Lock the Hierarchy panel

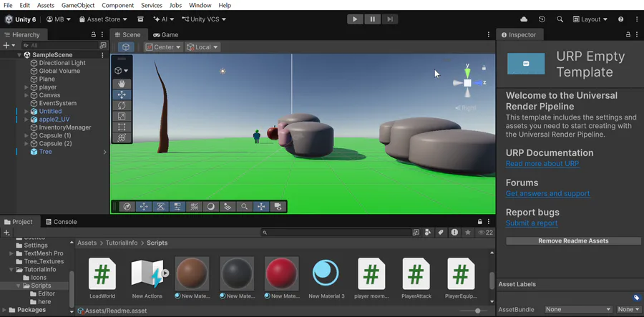point(94,35)
